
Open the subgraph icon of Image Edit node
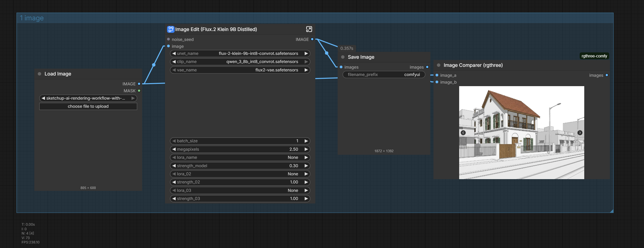(x=171, y=29)
